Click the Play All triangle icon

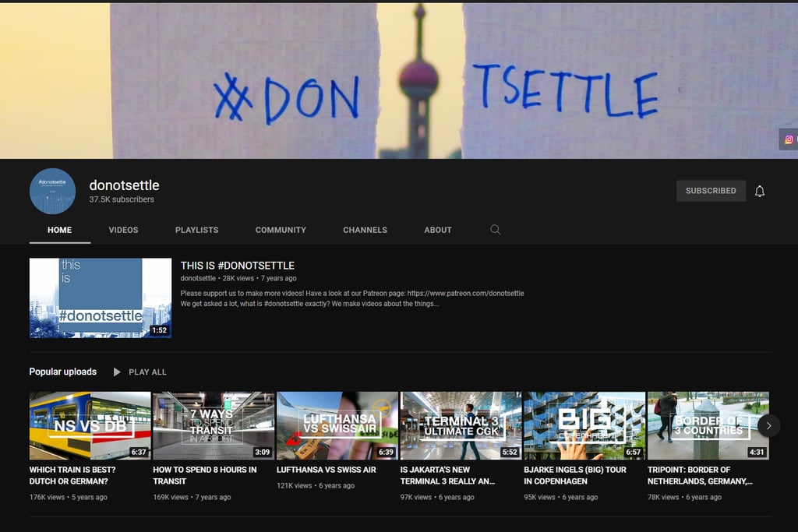(117, 372)
